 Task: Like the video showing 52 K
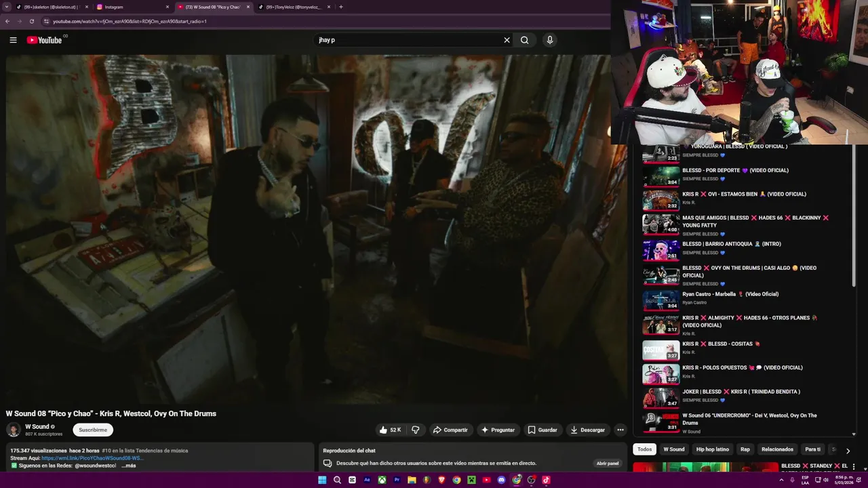point(390,430)
